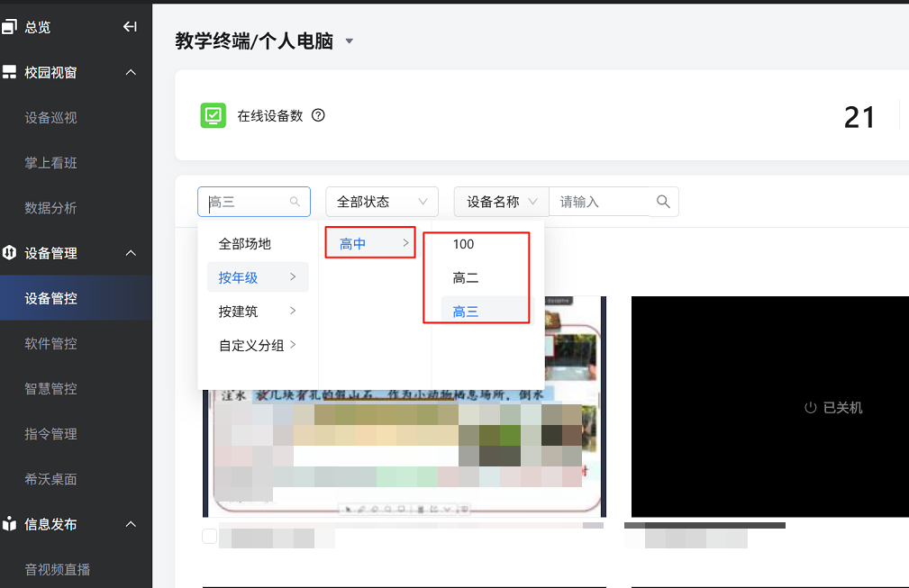Click the 请输入 search input field

pos(599,202)
